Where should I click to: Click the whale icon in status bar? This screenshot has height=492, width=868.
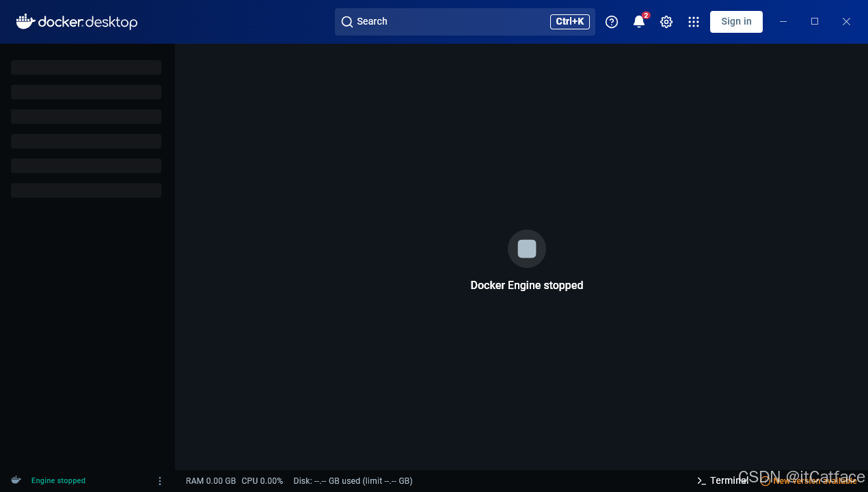coord(16,480)
